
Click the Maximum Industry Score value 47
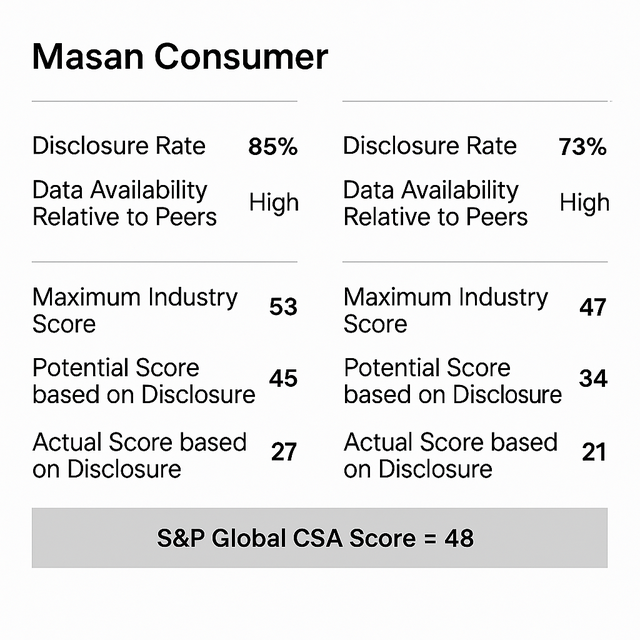click(x=593, y=307)
